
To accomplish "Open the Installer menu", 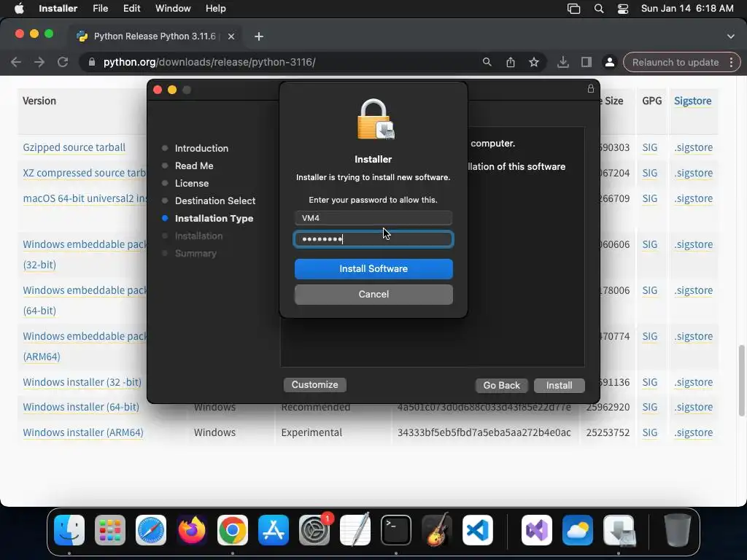I will [x=58, y=9].
